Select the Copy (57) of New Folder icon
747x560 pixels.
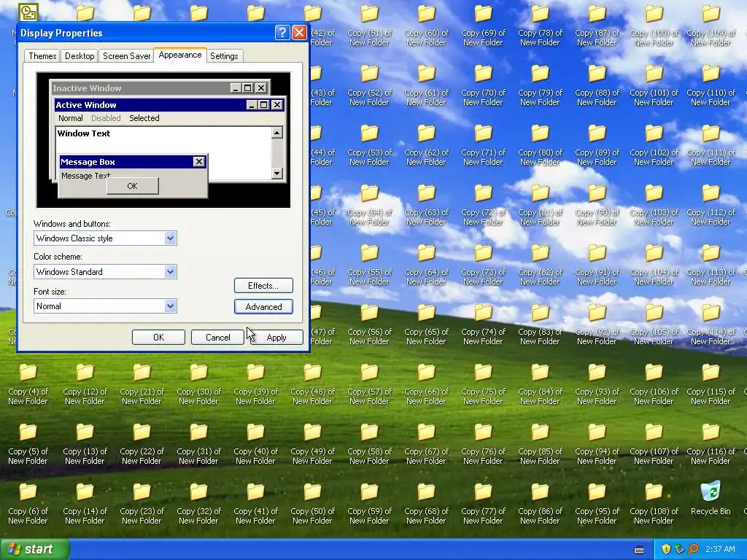(x=369, y=385)
